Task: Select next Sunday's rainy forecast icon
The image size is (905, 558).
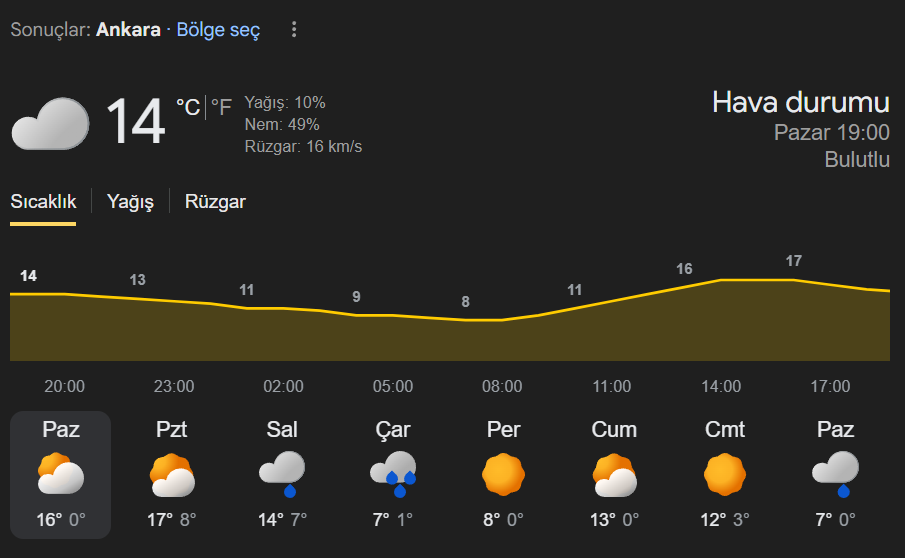Action: pos(836,474)
